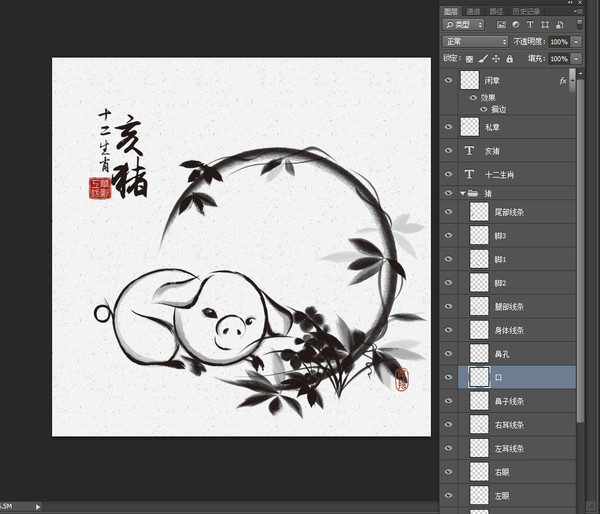
Task: Toggle the layer filtering on/off switch
Action: [x=579, y=24]
